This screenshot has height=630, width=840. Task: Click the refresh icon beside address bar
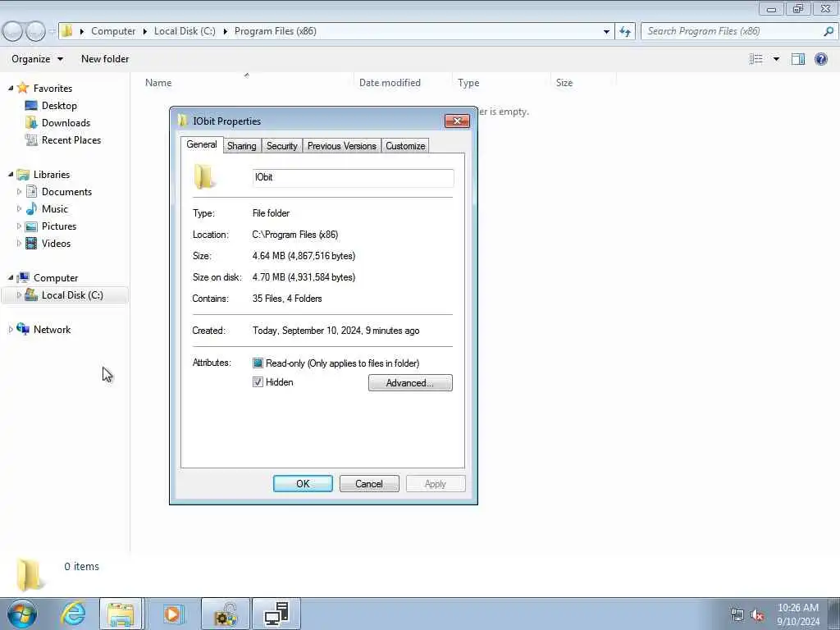[625, 32]
